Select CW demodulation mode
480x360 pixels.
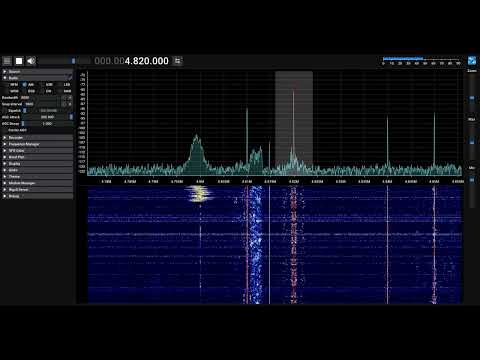[46, 91]
